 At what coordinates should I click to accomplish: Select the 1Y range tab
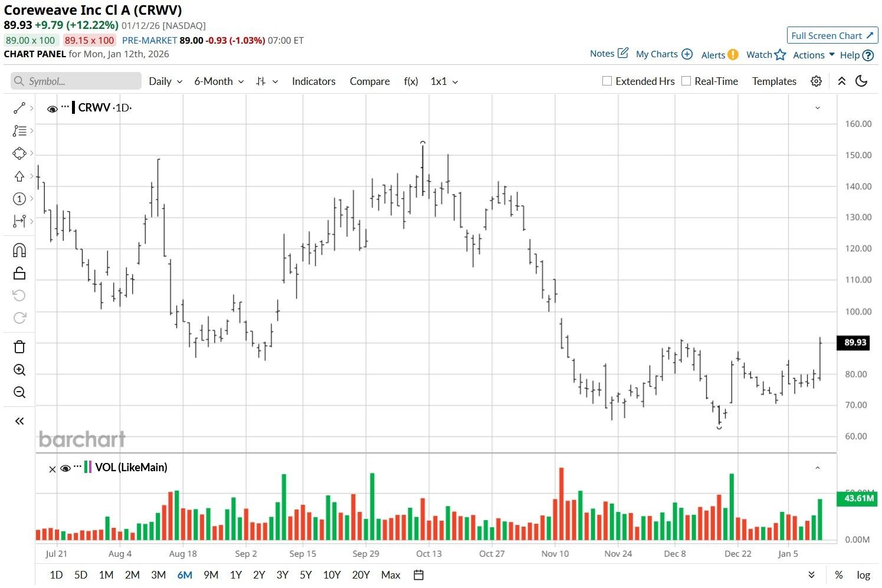(x=236, y=575)
